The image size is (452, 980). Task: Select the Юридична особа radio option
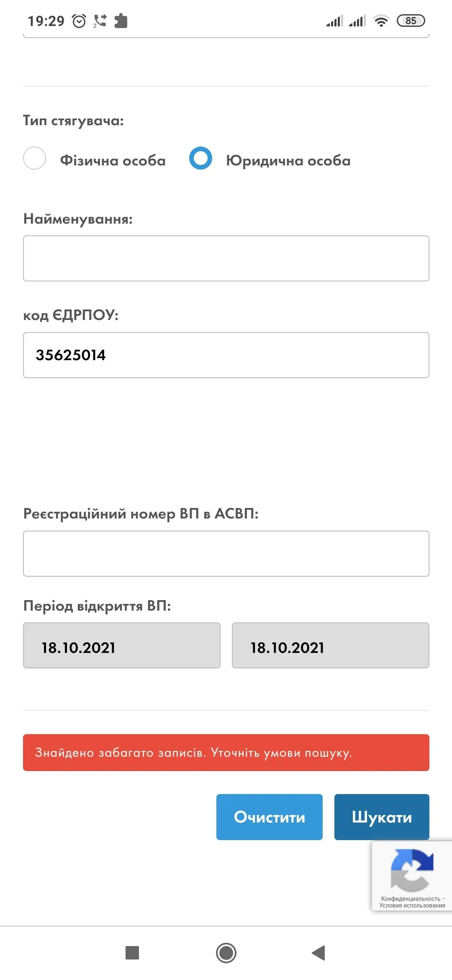tap(201, 158)
